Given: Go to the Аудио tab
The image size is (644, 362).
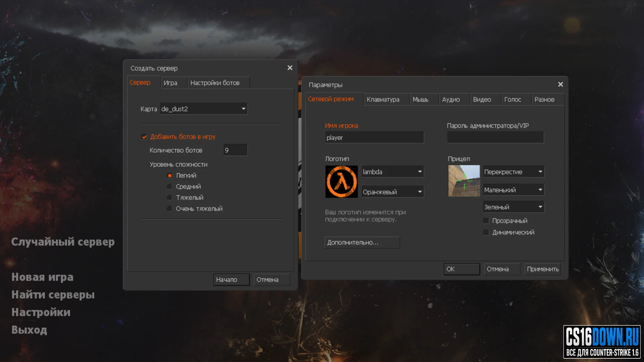Looking at the screenshot, I should pyautogui.click(x=455, y=99).
